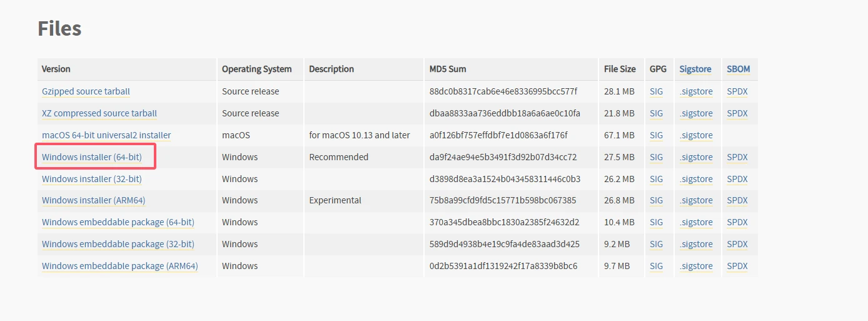This screenshot has width=868, height=321.
Task: Click .sigstore for Windows installer (32-bit)
Action: pos(696,179)
